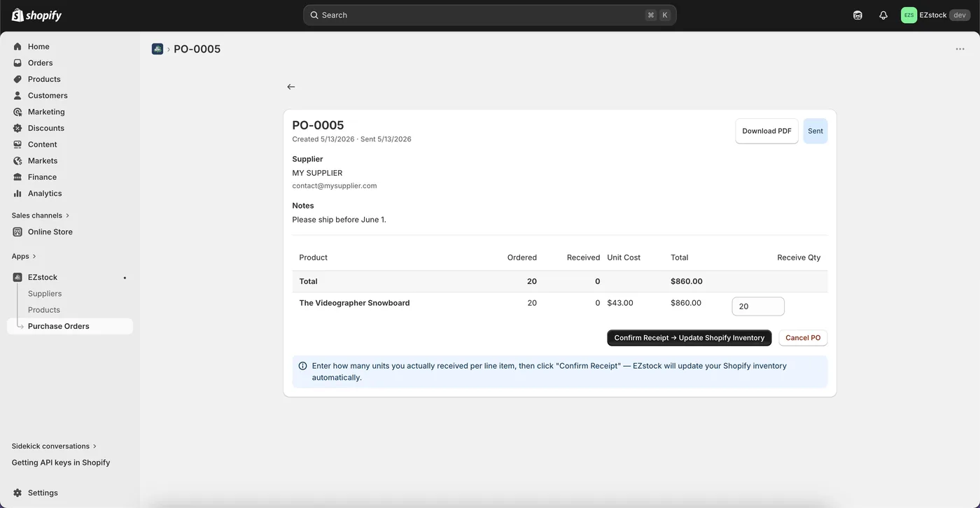Click the EZS store avatar
Image resolution: width=980 pixels, height=508 pixels.
tap(909, 15)
